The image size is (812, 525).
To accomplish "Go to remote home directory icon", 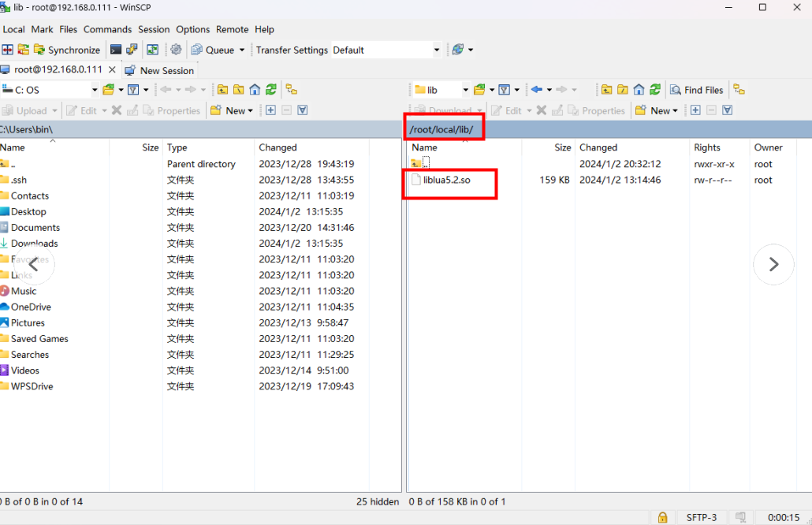I will [639, 90].
